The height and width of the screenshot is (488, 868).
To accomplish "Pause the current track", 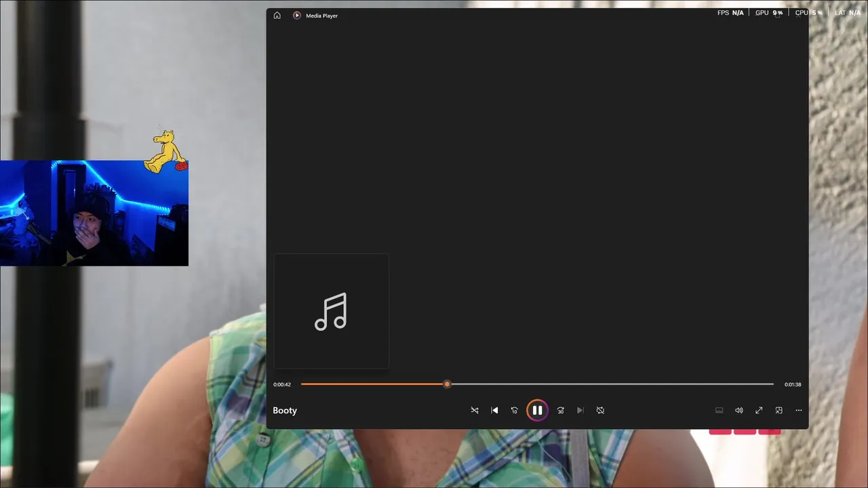I will point(537,410).
